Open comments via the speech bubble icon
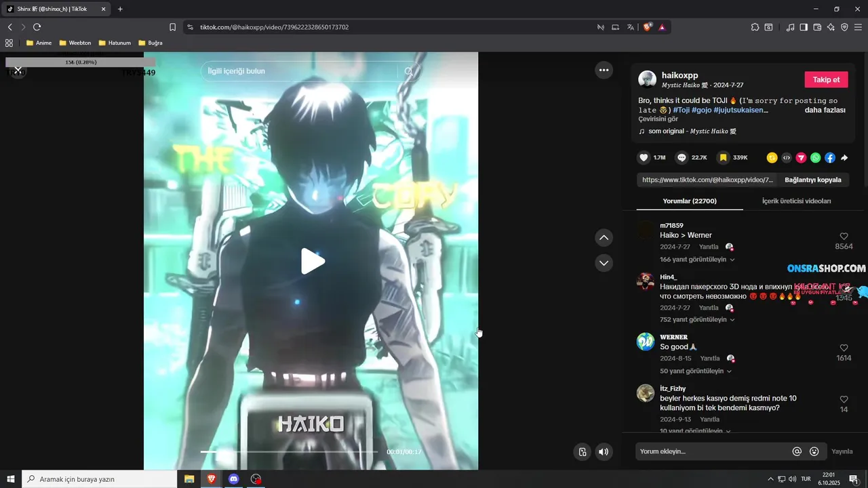This screenshot has width=868, height=488. (x=682, y=157)
